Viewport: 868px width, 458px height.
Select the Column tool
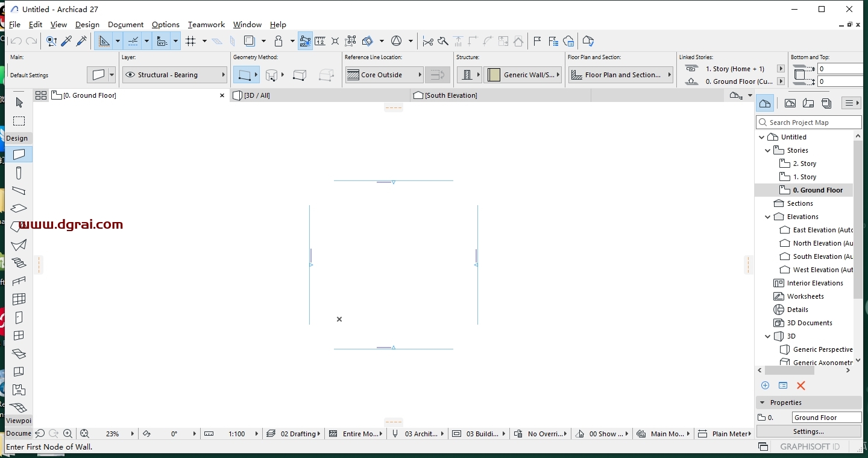(19, 173)
